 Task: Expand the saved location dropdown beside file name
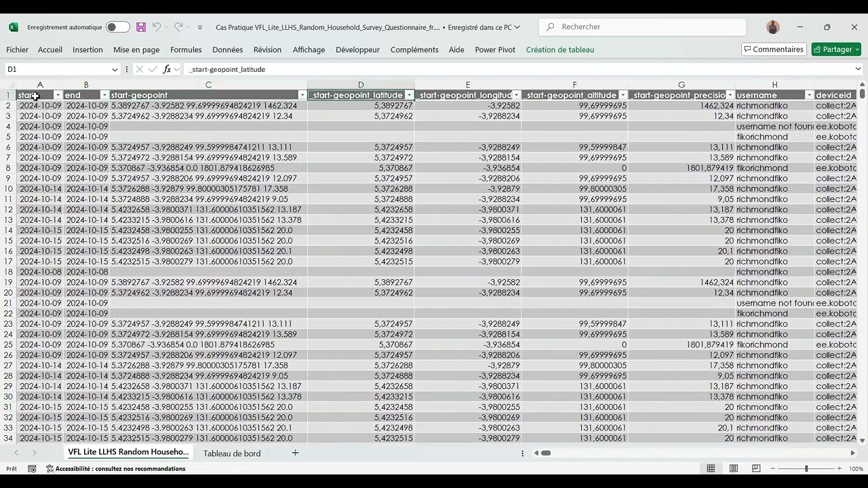point(517,27)
